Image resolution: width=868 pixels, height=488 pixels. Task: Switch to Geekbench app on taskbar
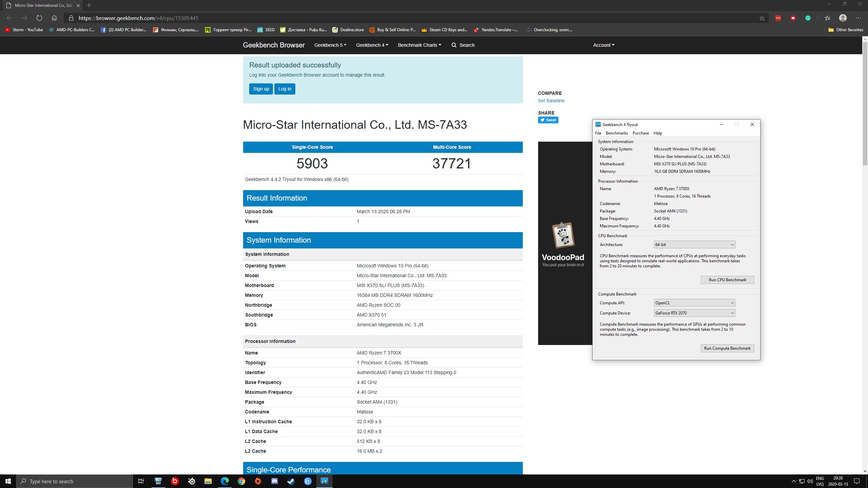(x=324, y=481)
